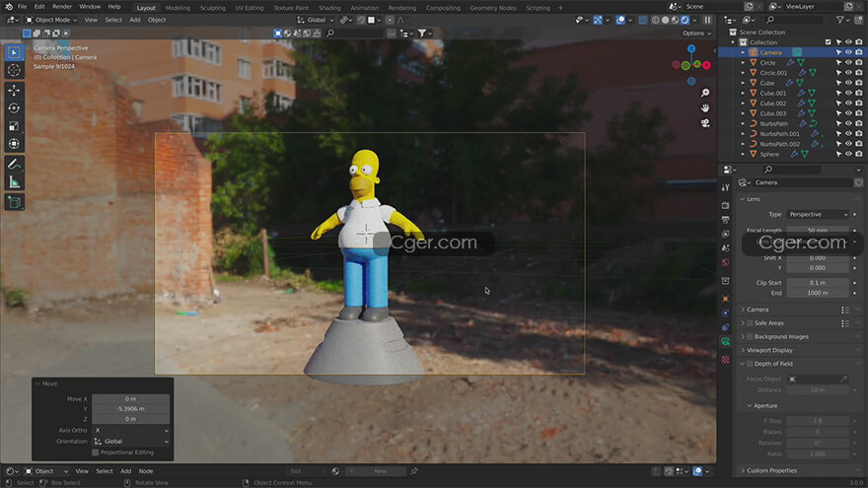This screenshot has width=868, height=488.
Task: Open the Object properties tab icon
Action: (x=725, y=299)
